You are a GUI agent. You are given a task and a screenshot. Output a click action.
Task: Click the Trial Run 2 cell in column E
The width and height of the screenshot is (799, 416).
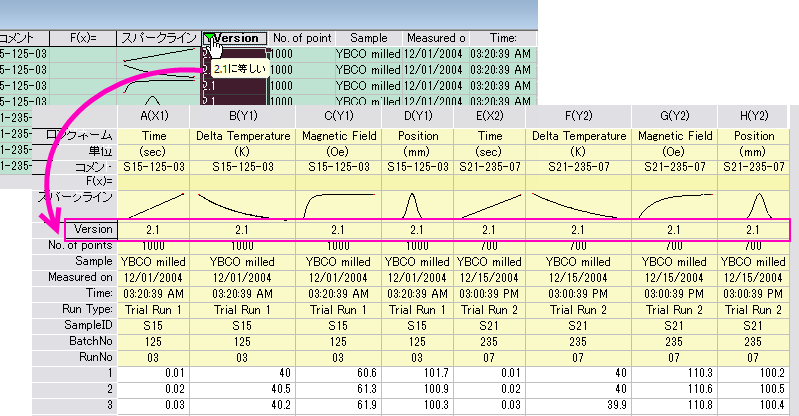pos(489,309)
